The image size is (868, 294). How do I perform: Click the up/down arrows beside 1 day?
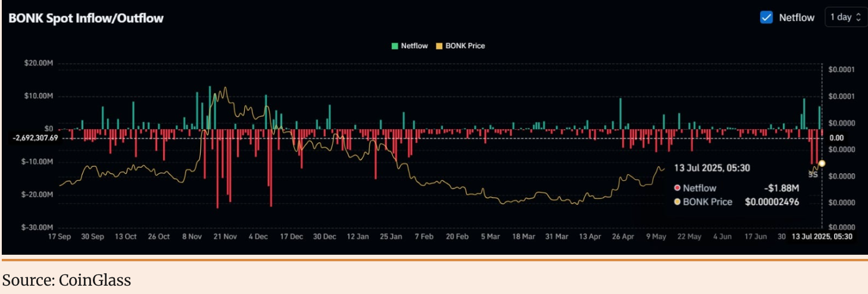[x=858, y=17]
